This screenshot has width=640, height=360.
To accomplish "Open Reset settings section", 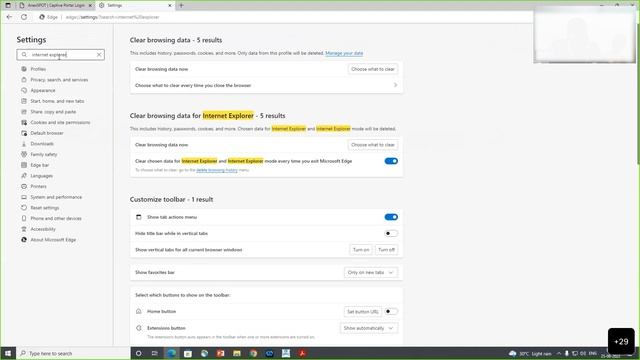I will pos(45,208).
